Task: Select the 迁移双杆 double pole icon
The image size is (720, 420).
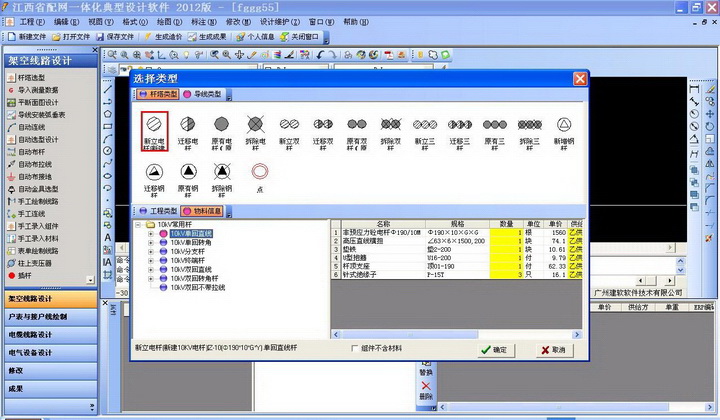Action: point(323,132)
